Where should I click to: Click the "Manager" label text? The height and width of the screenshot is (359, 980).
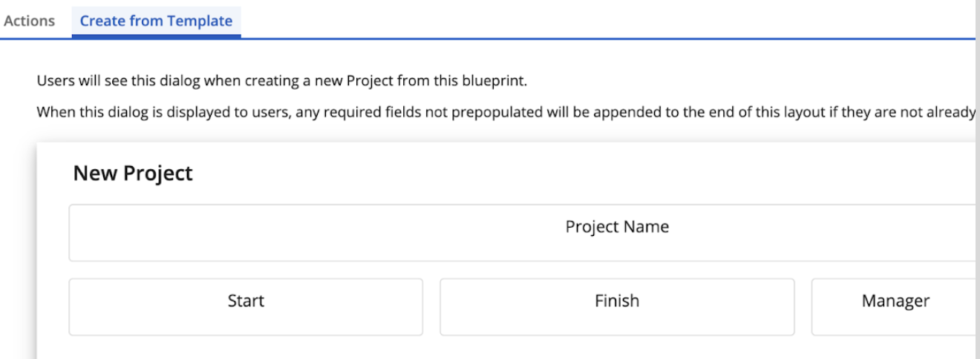[x=895, y=301]
